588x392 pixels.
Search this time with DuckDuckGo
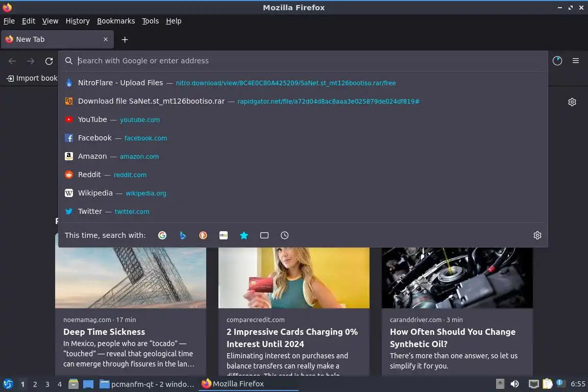(203, 235)
